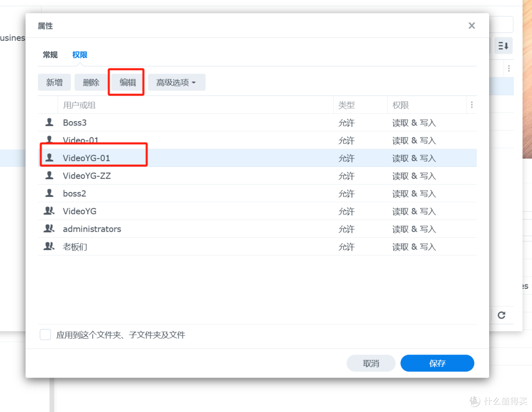Click 允许 in the 老板们 row

[x=346, y=247]
